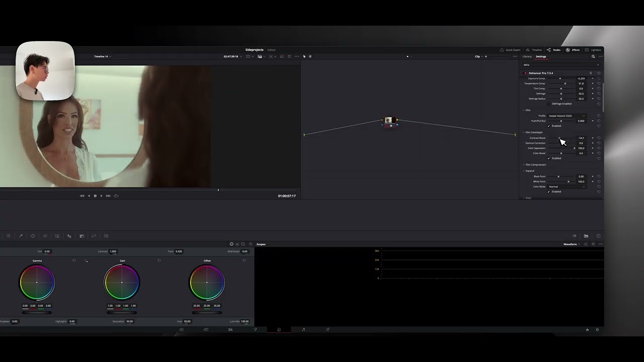Jump to first frame in viewer

click(x=82, y=196)
